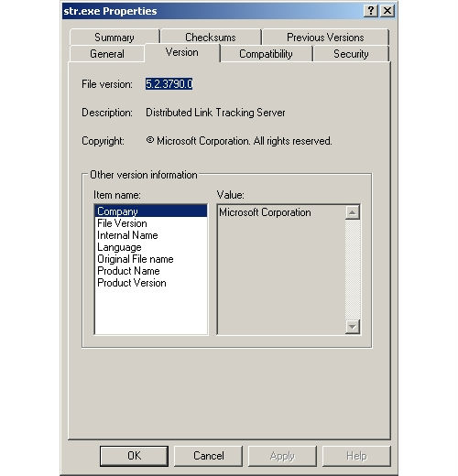Open the Previous Versions tab
The height and width of the screenshot is (476, 458).
(325, 38)
